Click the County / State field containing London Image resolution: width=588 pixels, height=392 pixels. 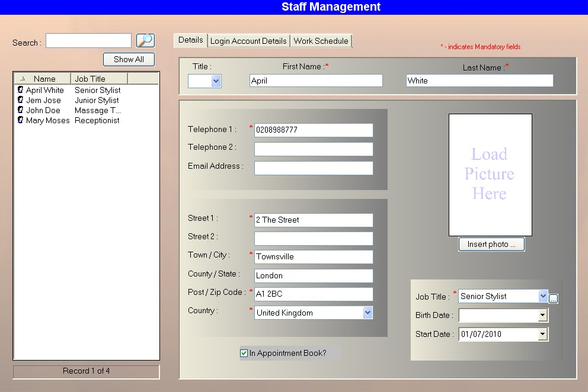(x=314, y=275)
